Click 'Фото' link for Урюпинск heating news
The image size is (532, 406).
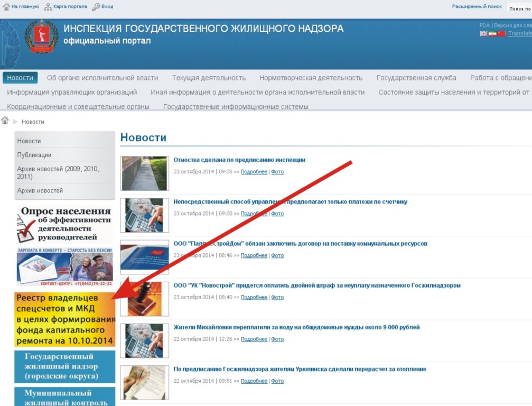[x=277, y=381]
